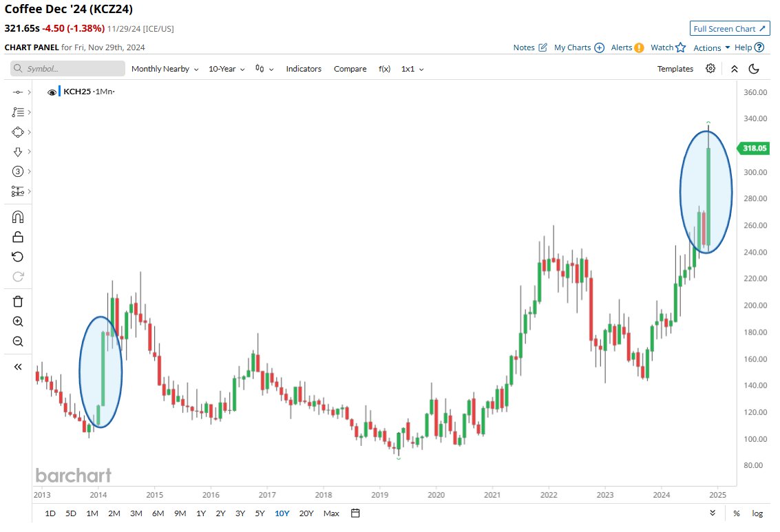Viewport: 780px width, 532px height.
Task: Open the Alerts link
Action: coord(627,47)
